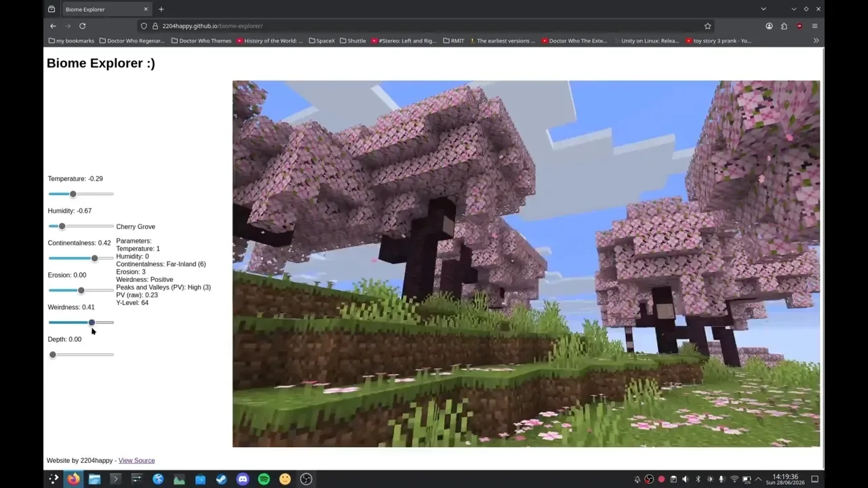The width and height of the screenshot is (868, 488).
Task: Open the battery status tray icon
Action: [747, 479]
